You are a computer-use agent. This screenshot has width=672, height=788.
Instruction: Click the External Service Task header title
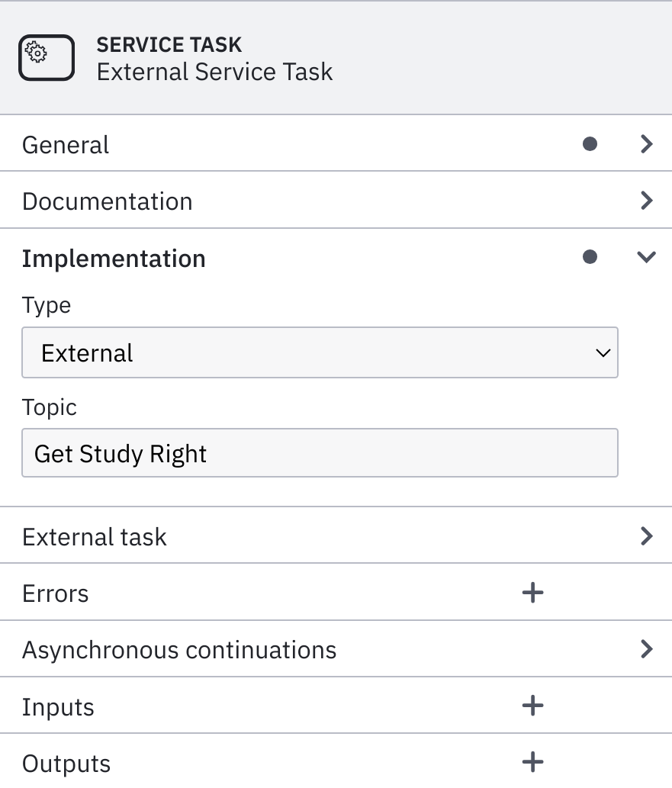(x=214, y=72)
